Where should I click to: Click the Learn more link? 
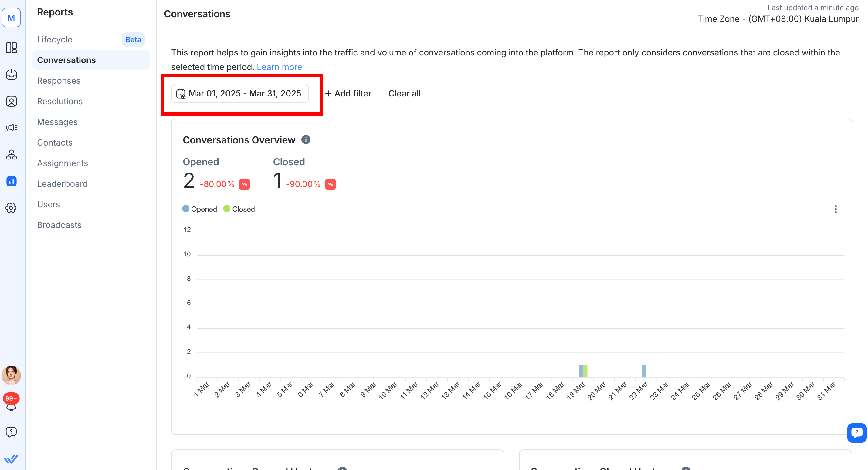279,67
